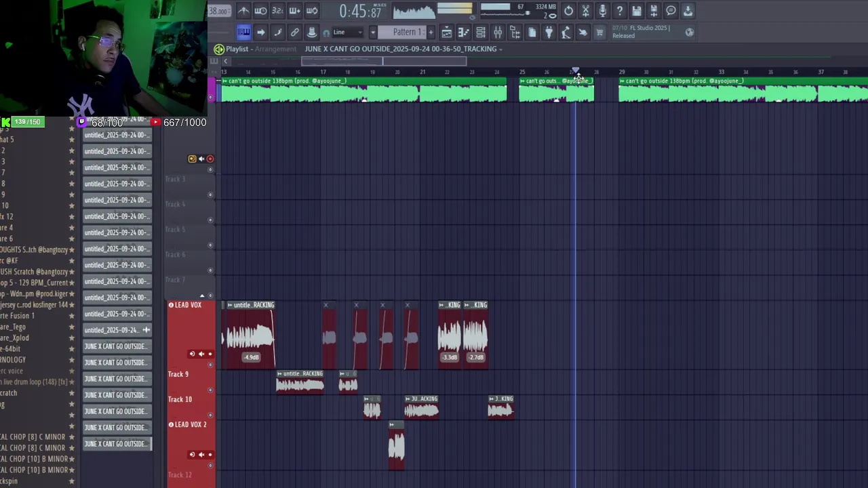Viewport: 868px width, 488px height.
Task: Open the help question mark button
Action: tap(619, 10)
